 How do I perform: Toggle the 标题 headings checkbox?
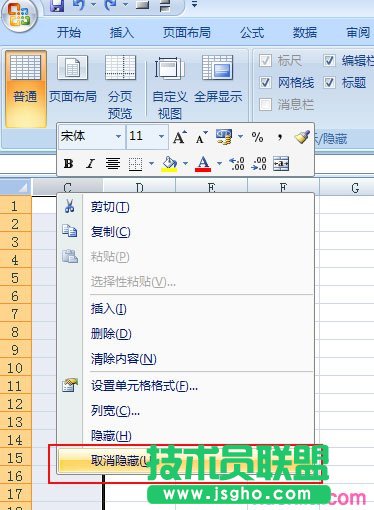point(329,83)
